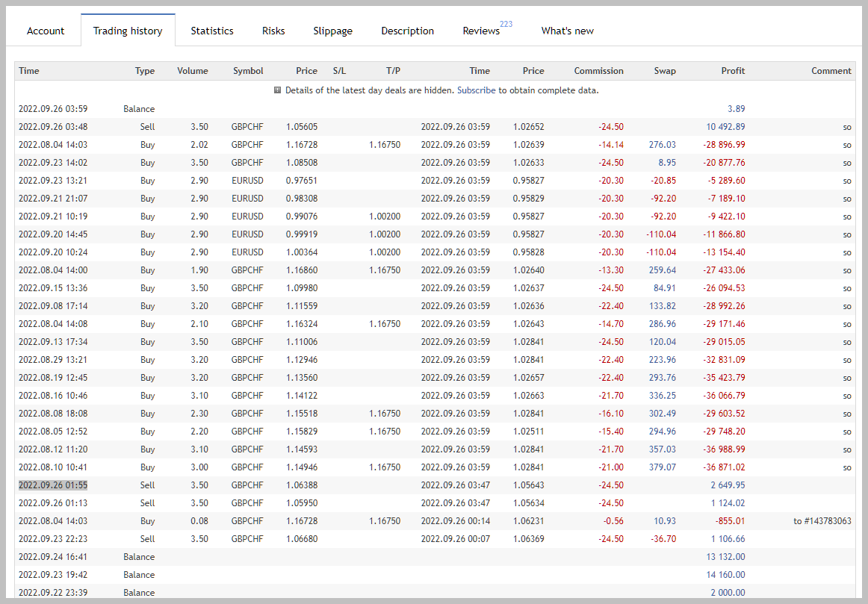Click the Volume column header
868x604 pixels.
[193, 71]
